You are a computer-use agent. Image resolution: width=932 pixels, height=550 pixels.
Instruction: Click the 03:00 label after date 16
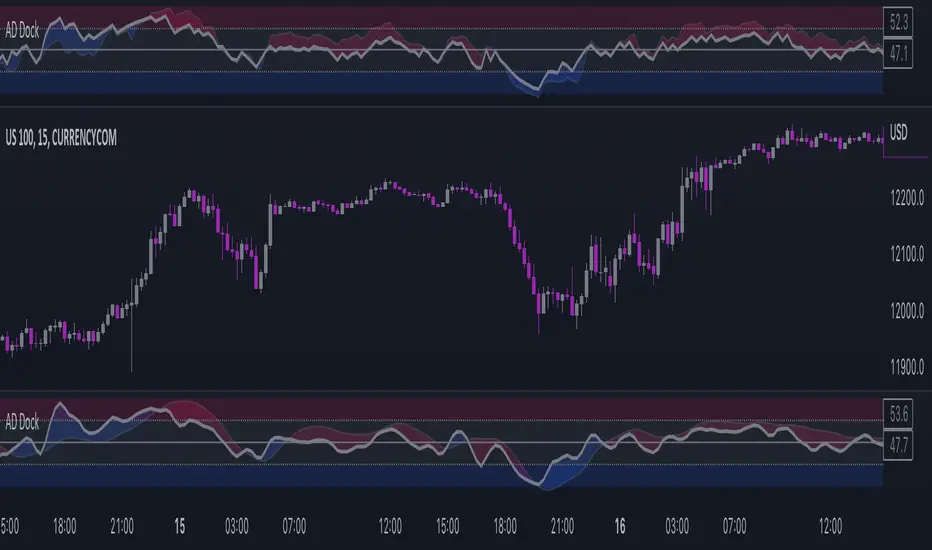677,526
